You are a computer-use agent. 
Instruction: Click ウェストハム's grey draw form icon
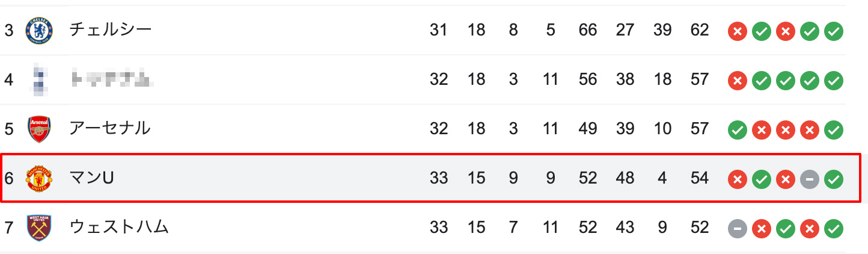(737, 228)
